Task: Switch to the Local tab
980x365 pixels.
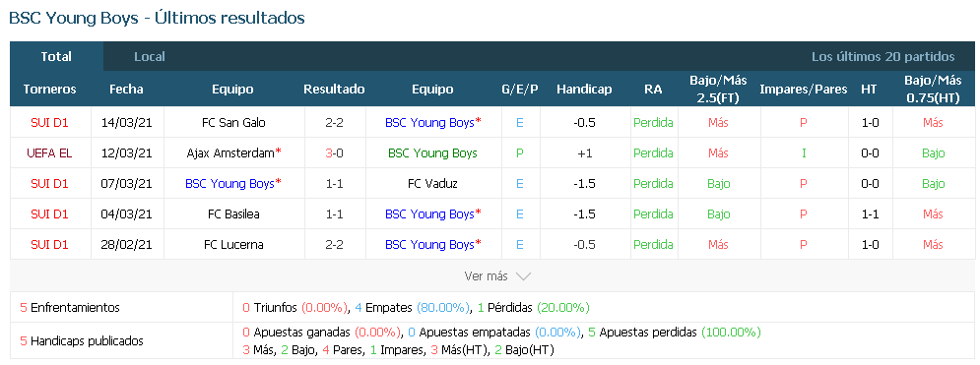Action: coord(150,57)
